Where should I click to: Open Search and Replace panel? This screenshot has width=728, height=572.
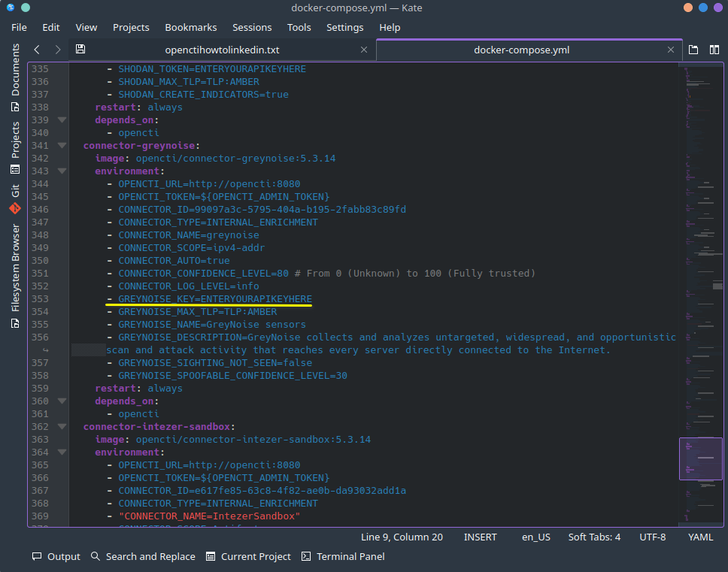click(x=143, y=556)
